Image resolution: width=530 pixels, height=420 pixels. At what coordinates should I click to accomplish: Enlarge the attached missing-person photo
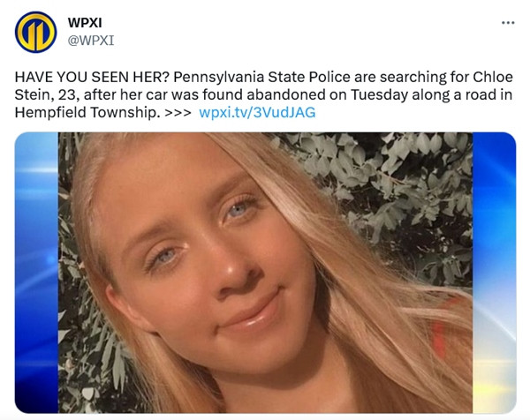tap(265, 273)
